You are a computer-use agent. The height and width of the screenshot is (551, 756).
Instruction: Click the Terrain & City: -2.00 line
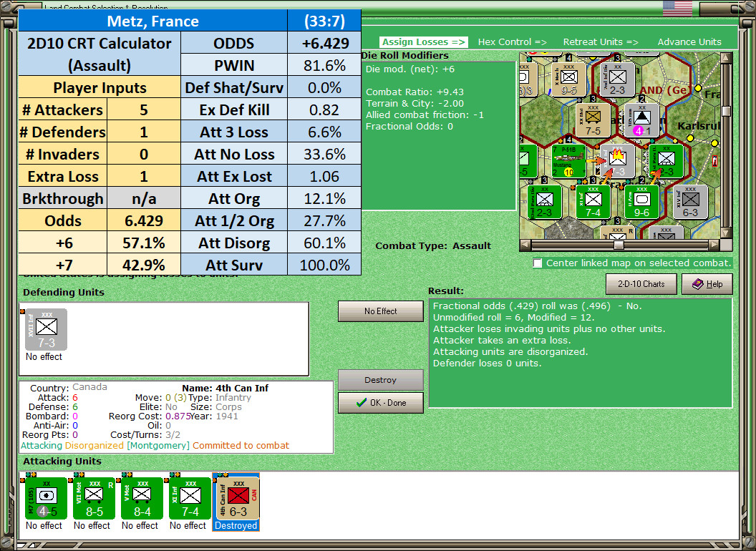(415, 104)
